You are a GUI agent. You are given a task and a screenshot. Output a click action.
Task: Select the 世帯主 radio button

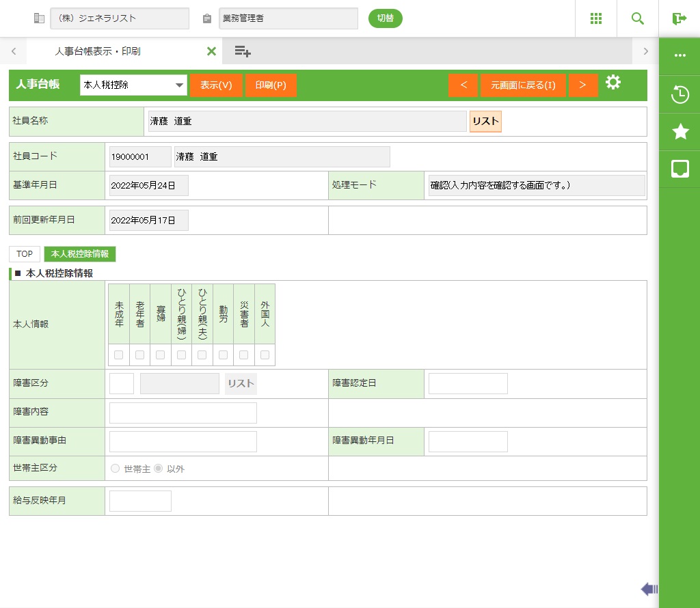115,469
